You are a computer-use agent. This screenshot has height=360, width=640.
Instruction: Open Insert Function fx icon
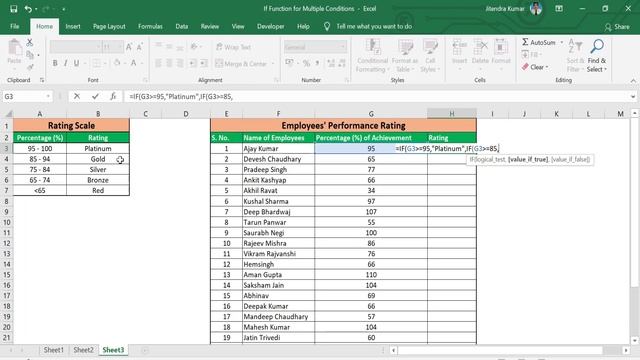(113, 96)
